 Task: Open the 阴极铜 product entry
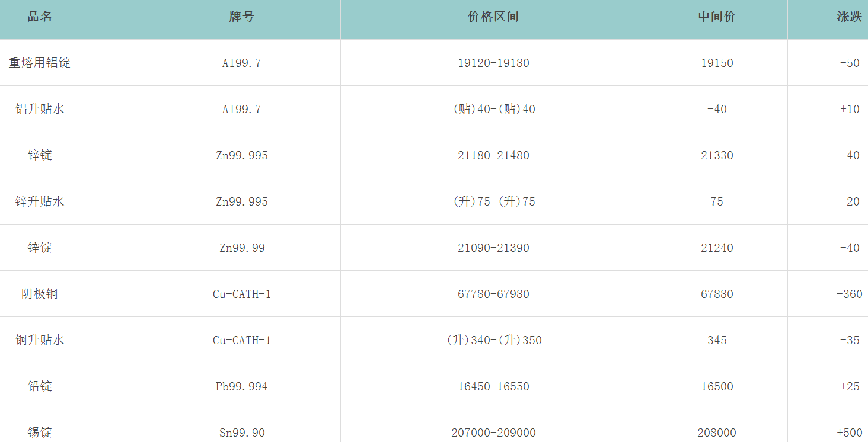coord(40,294)
